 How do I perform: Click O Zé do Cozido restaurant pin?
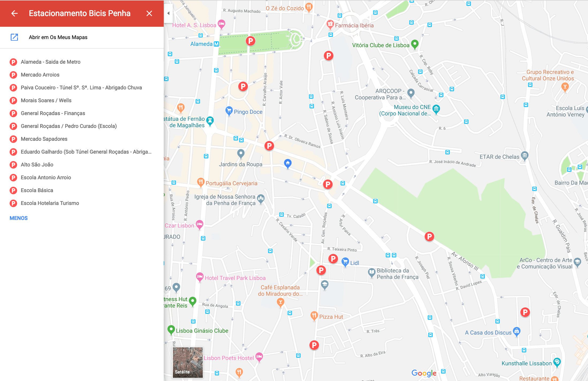309,7
